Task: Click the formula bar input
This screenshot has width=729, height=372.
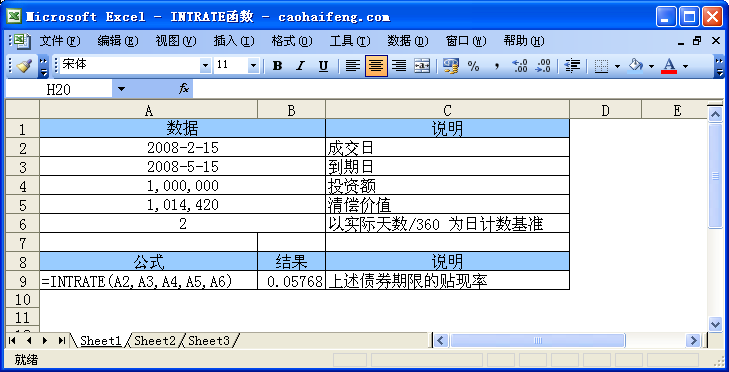Action: 458,89
